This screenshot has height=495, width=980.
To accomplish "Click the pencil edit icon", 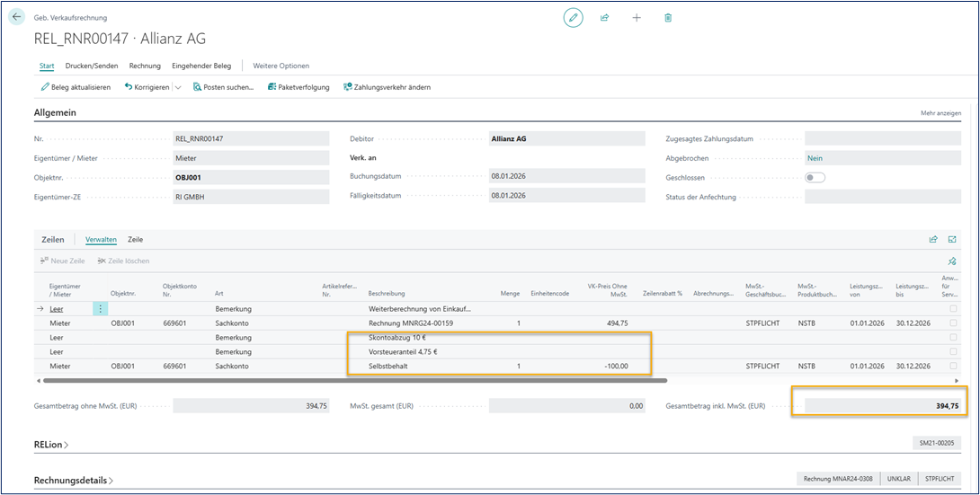I will (x=573, y=17).
